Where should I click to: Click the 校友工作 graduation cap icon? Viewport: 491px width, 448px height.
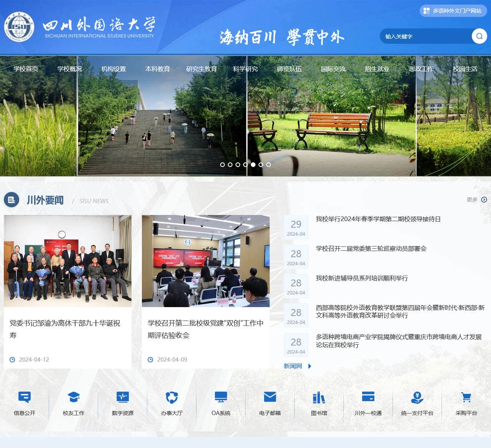[x=73, y=397]
